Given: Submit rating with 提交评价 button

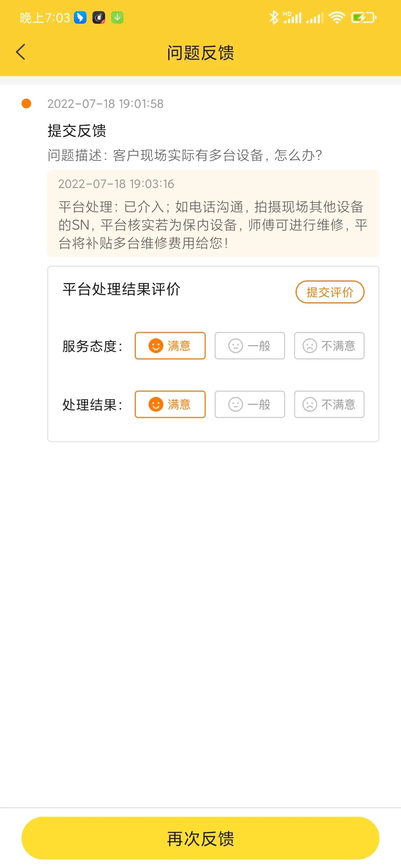Looking at the screenshot, I should tap(330, 292).
